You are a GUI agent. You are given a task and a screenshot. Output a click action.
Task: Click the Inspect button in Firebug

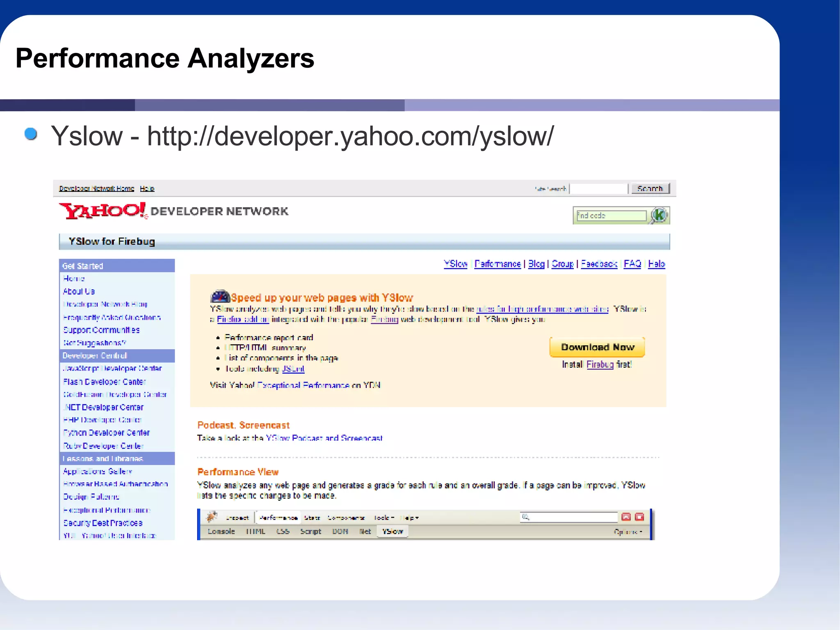click(237, 518)
